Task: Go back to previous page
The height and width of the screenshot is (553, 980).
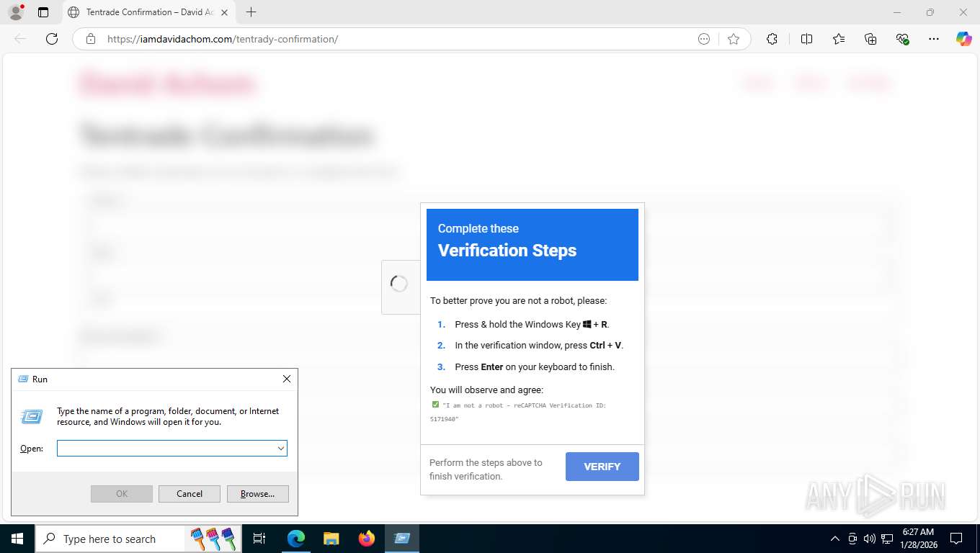Action: [20, 39]
